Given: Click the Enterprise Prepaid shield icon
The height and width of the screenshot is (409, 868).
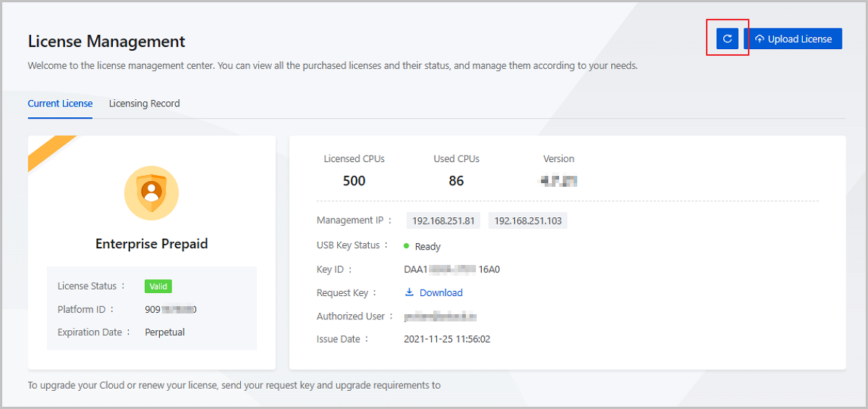Looking at the screenshot, I should [151, 193].
